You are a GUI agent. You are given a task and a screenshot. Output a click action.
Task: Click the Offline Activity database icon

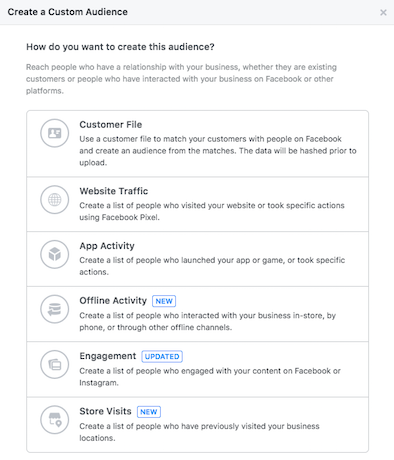coord(55,309)
